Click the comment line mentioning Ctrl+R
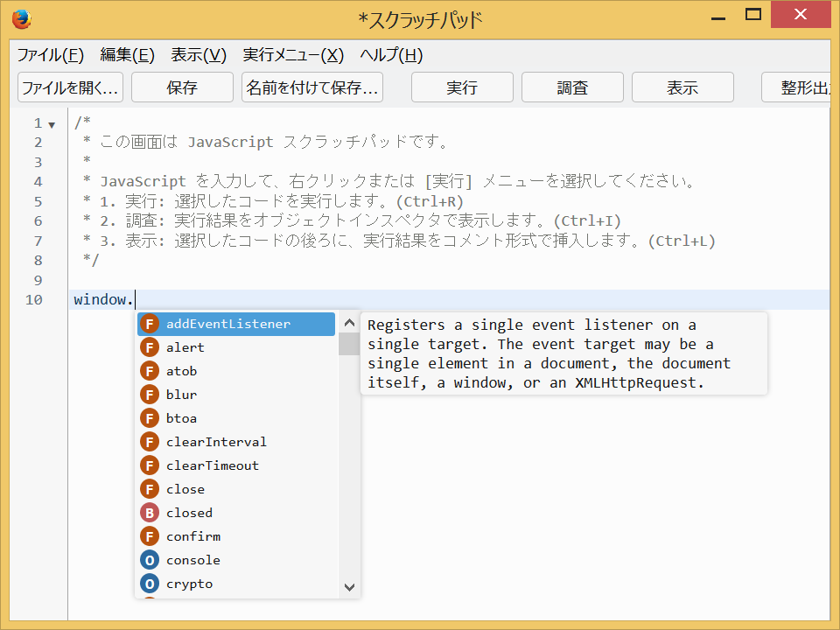This screenshot has width=840, height=630. (273, 201)
